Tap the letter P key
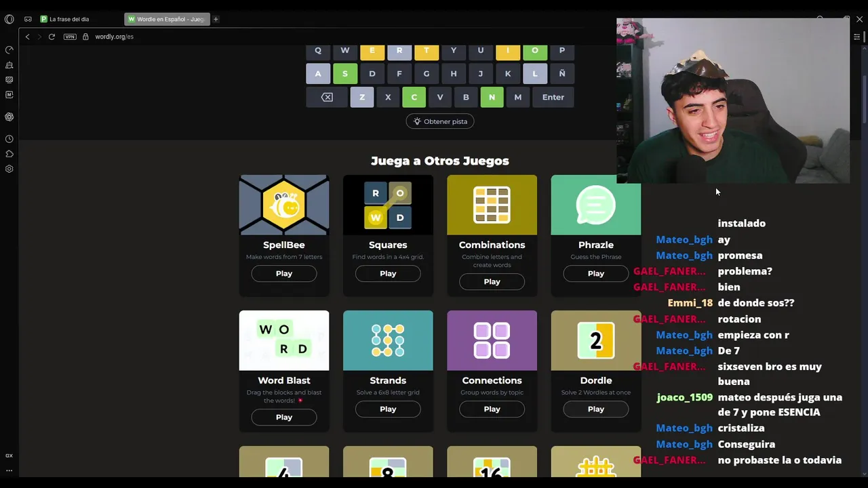The image size is (868, 488). point(562,51)
